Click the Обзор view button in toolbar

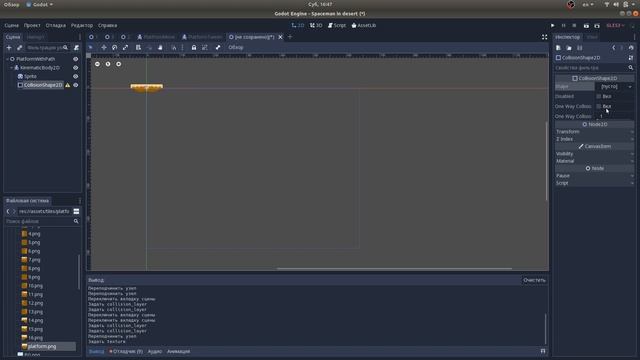(236, 48)
